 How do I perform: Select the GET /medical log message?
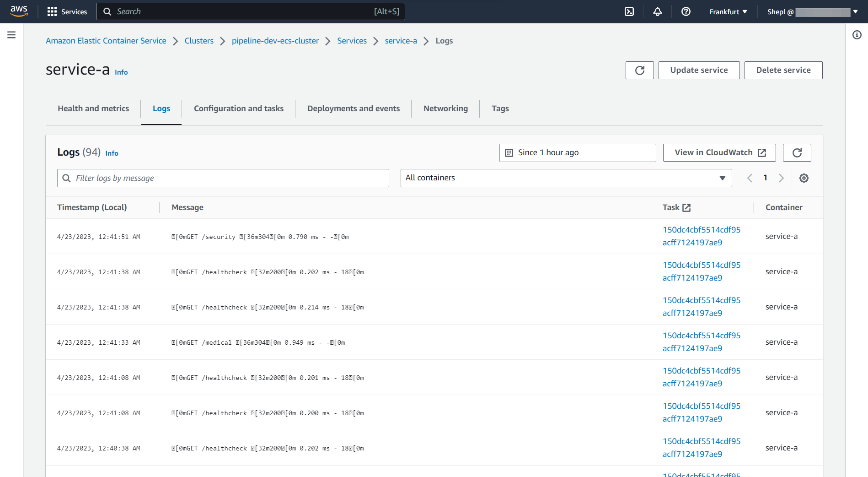click(258, 342)
